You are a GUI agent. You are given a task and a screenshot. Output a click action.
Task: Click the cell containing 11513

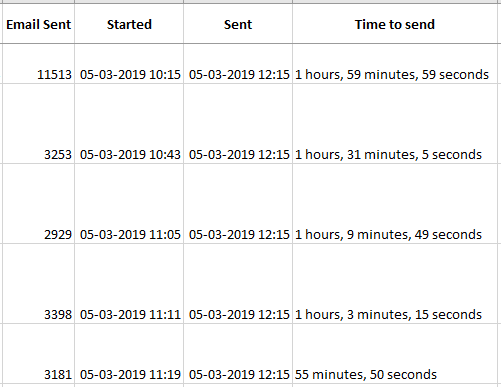37,63
